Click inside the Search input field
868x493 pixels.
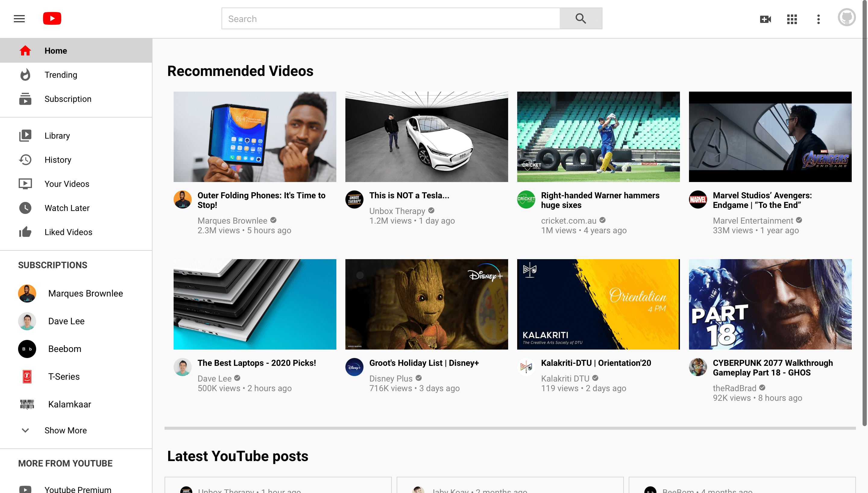click(x=389, y=18)
